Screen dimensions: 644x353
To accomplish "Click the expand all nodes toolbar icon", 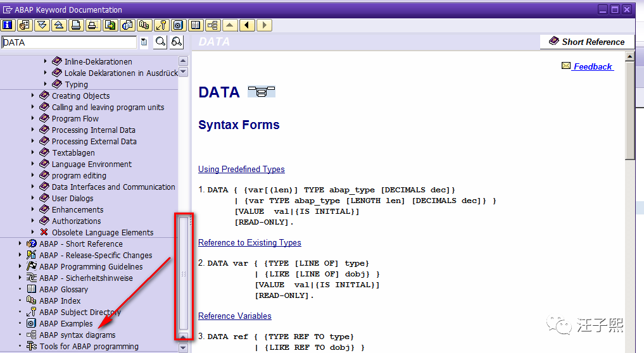I will [x=42, y=25].
